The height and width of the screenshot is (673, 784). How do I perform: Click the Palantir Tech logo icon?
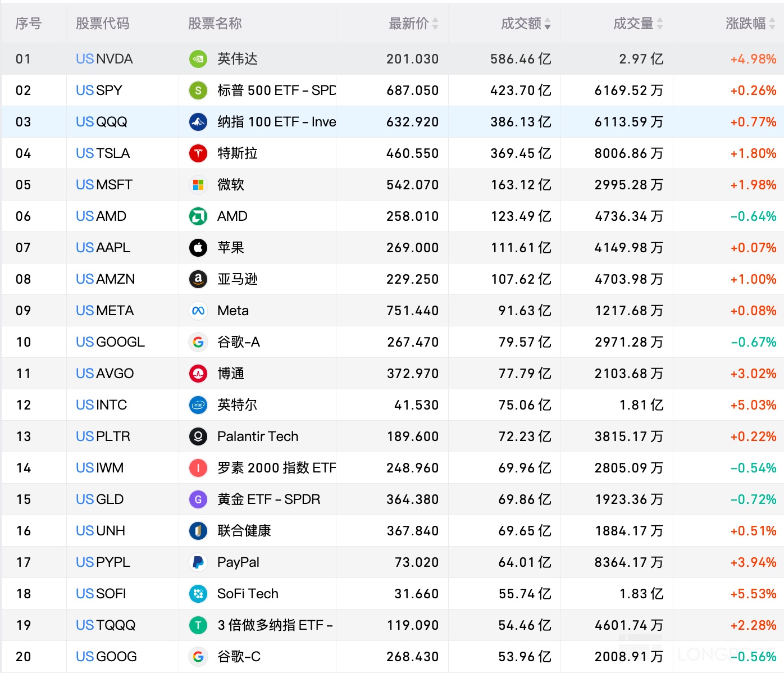(x=198, y=436)
